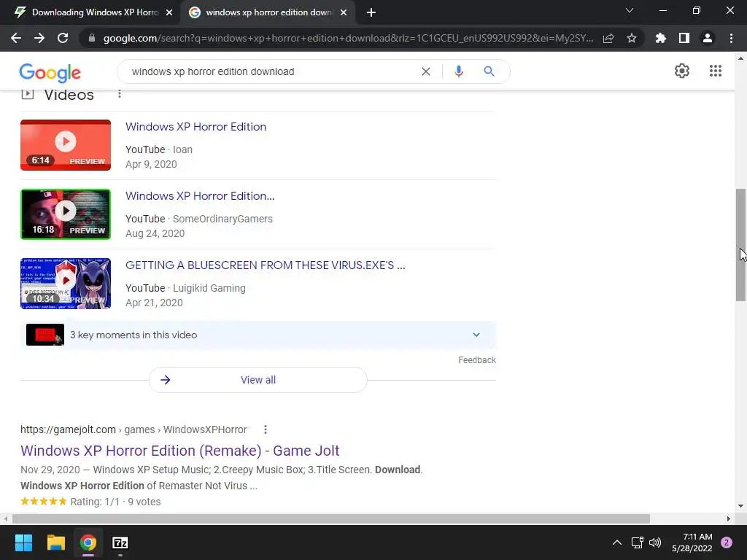Close the Google search results tab
747x560 pixels.
(x=344, y=13)
